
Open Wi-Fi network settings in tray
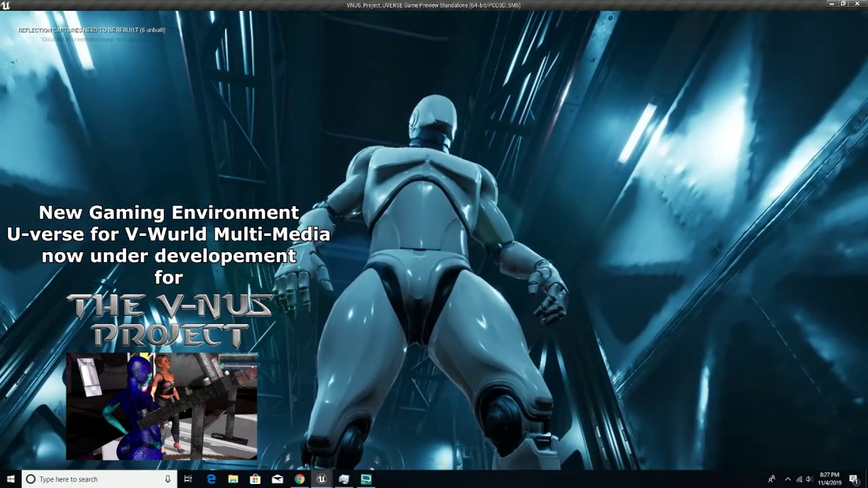pyautogui.click(x=800, y=479)
